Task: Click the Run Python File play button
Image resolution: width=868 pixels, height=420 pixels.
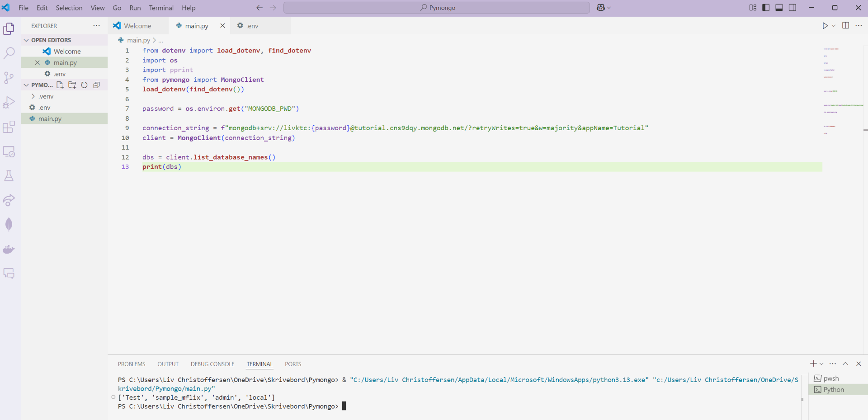Action: pos(825,26)
